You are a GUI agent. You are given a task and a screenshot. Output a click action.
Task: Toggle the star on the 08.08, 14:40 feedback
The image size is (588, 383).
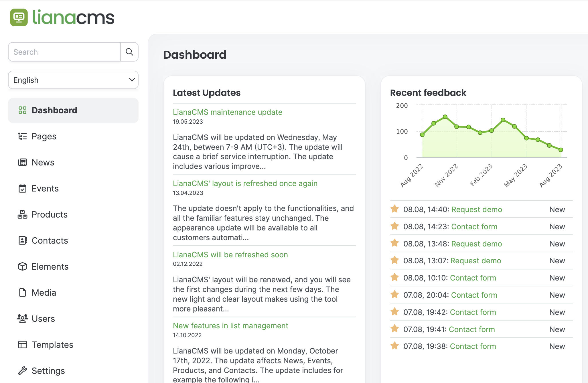[x=395, y=209]
